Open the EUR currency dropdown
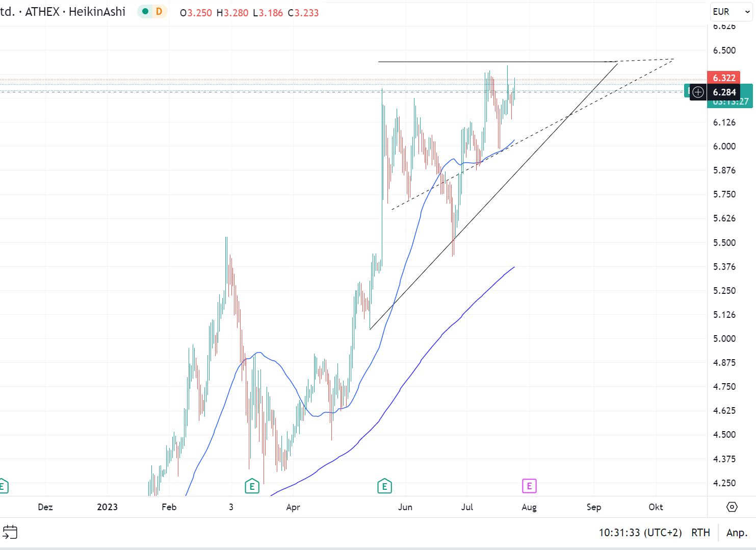 pos(731,12)
